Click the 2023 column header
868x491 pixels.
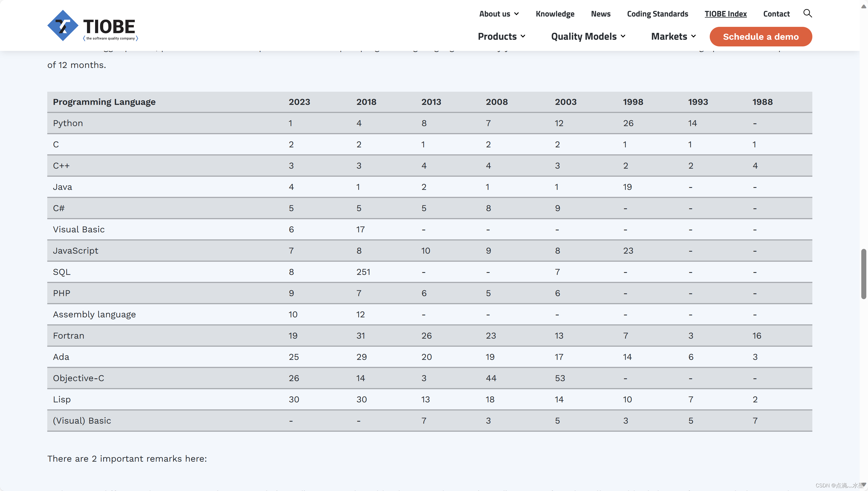299,102
